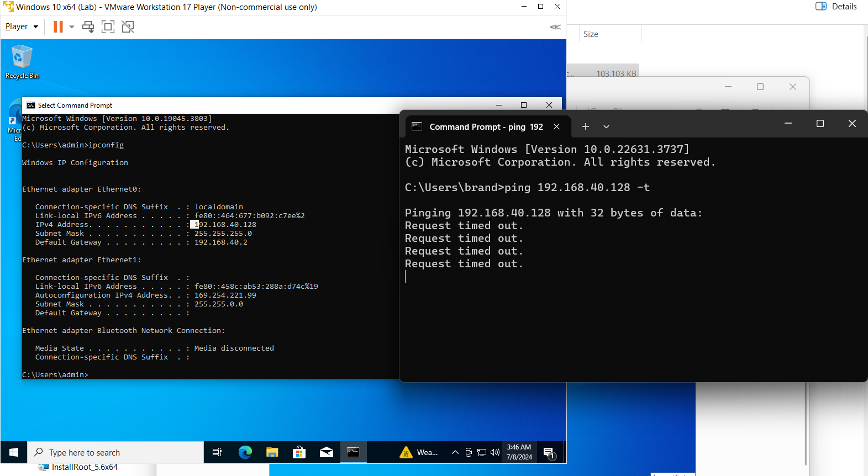Collapse the VMware toolbar with double-chevron icon
Viewport: 868px width, 476px height.
tap(555, 27)
